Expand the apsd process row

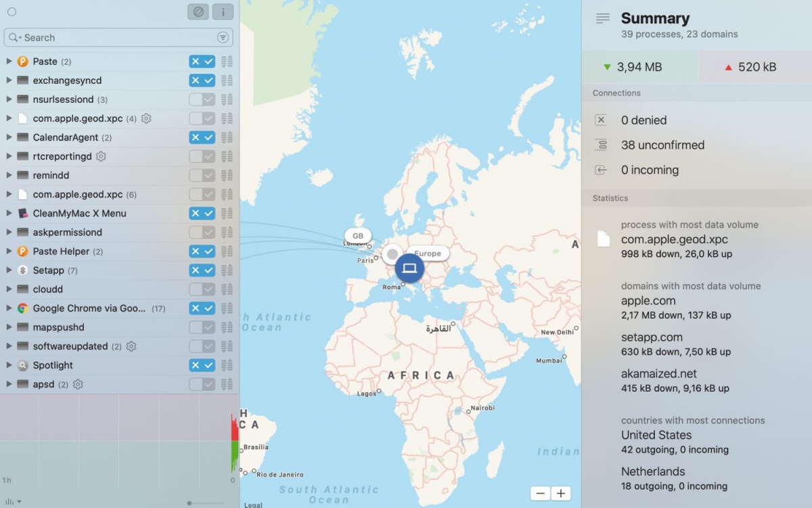[x=9, y=384]
